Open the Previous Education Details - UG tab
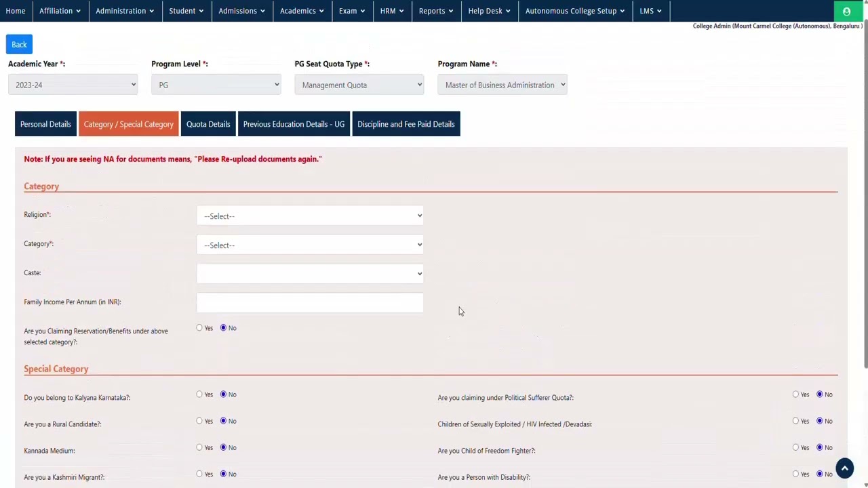868x488 pixels. 294,124
